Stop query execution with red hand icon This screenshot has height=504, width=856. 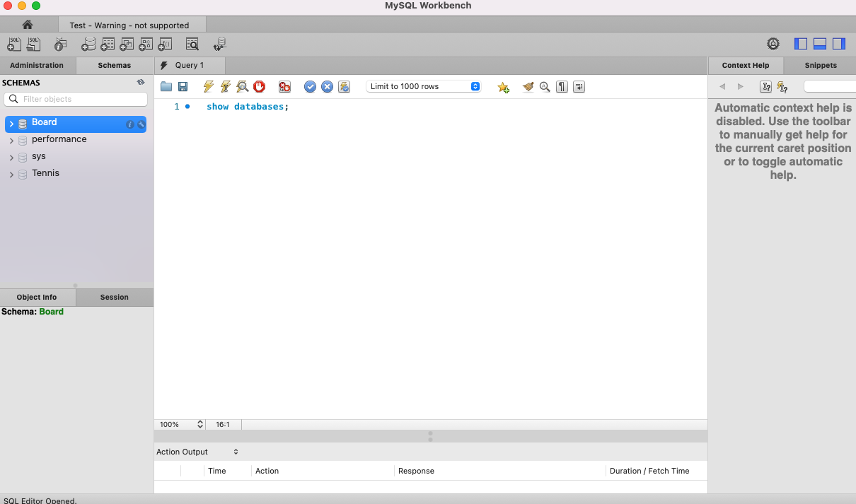pos(259,87)
